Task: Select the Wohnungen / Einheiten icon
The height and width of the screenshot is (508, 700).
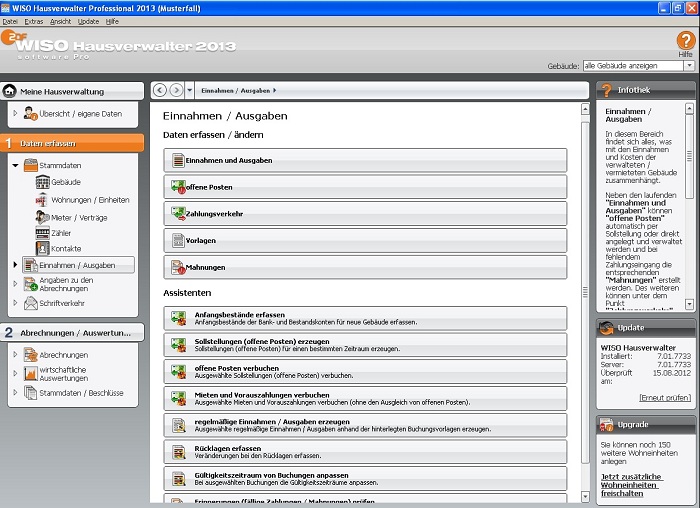Action: click(x=42, y=200)
